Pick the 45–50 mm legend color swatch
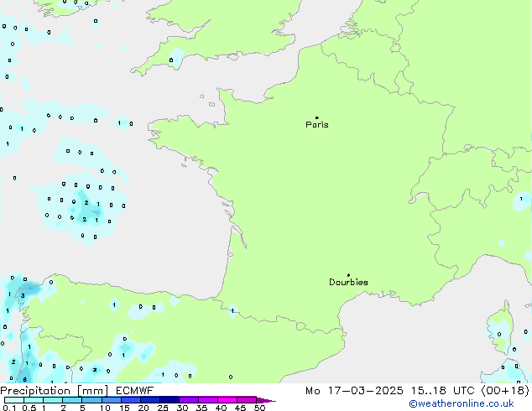 pyautogui.click(x=247, y=400)
